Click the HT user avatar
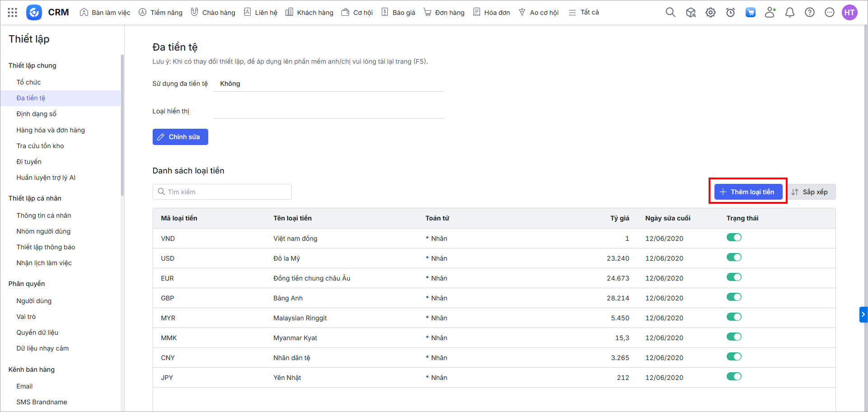The width and height of the screenshot is (868, 412). click(849, 13)
